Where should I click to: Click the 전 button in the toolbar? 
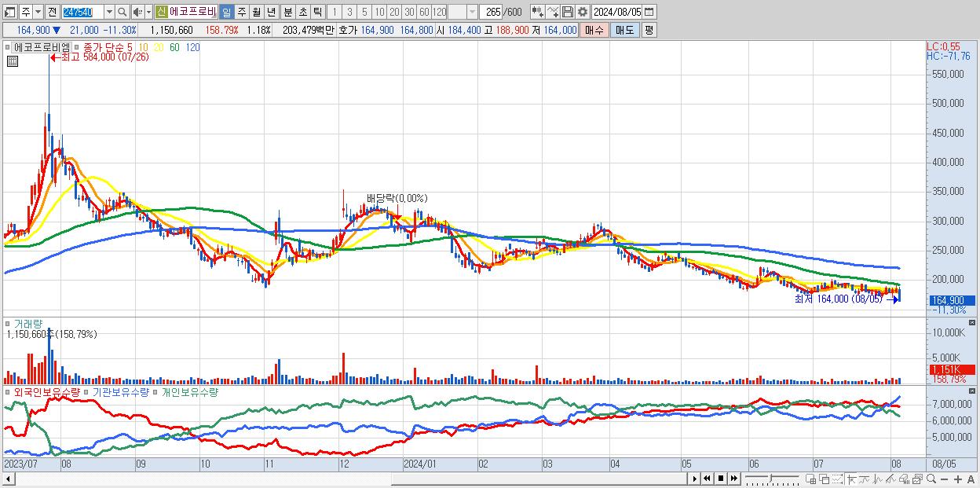point(52,12)
